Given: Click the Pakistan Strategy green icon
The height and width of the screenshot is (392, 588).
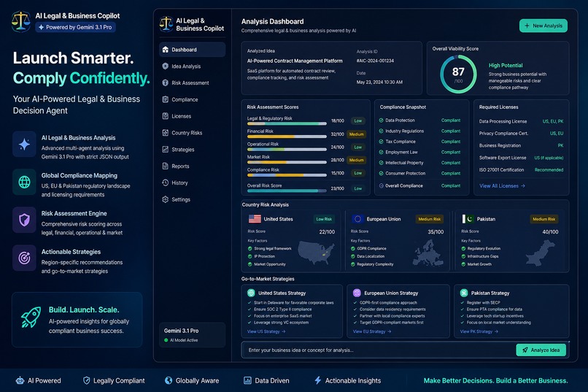Looking at the screenshot, I should (464, 293).
